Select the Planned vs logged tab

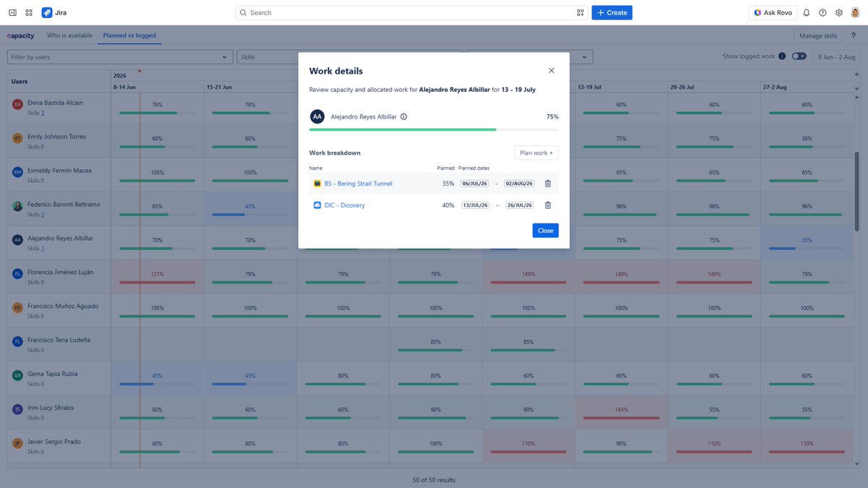[x=129, y=35]
